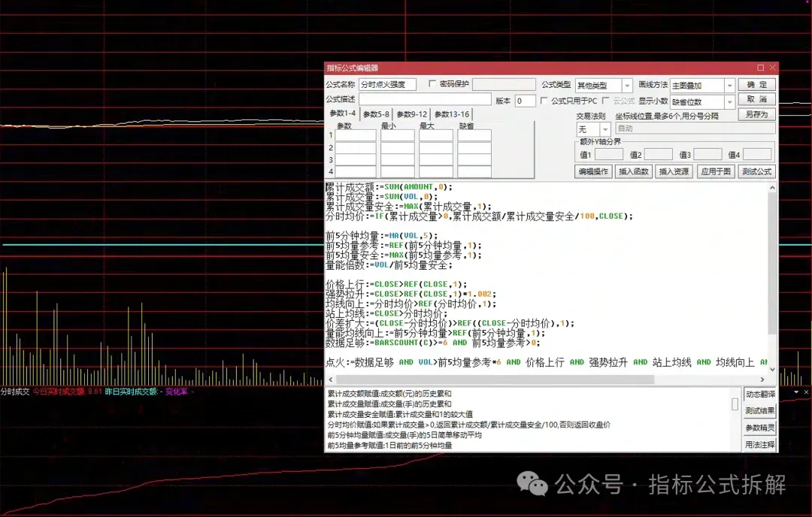The width and height of the screenshot is (812, 517).
Task: Focus the 坐标线位置 input showing 自动
Action: pyautogui.click(x=695, y=128)
